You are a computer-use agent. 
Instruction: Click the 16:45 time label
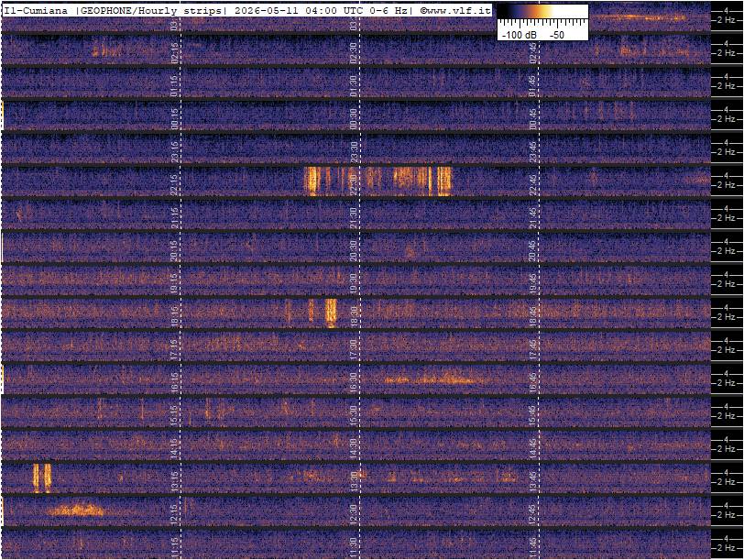(x=533, y=382)
